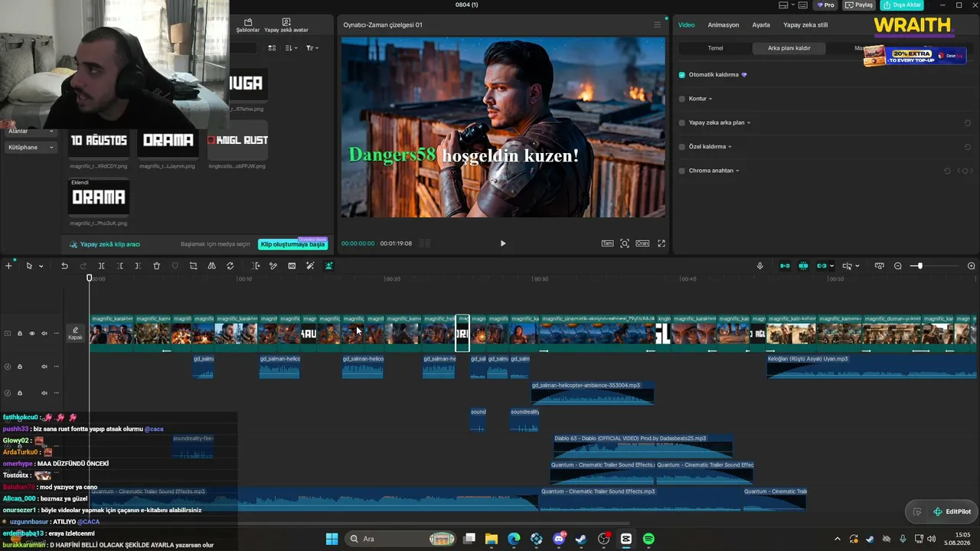Screen dimensions: 980x551
Task: Enable the Özel kaldırma checkbox
Action: tap(682, 146)
